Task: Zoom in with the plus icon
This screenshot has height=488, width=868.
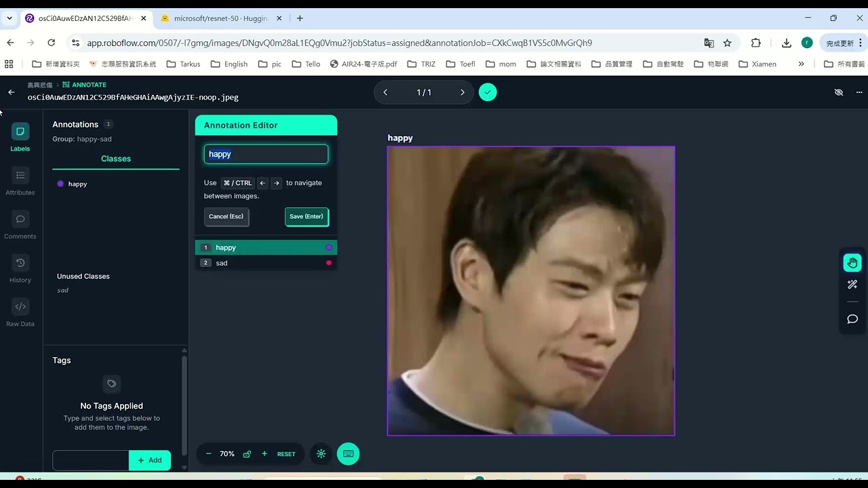Action: [x=264, y=454]
